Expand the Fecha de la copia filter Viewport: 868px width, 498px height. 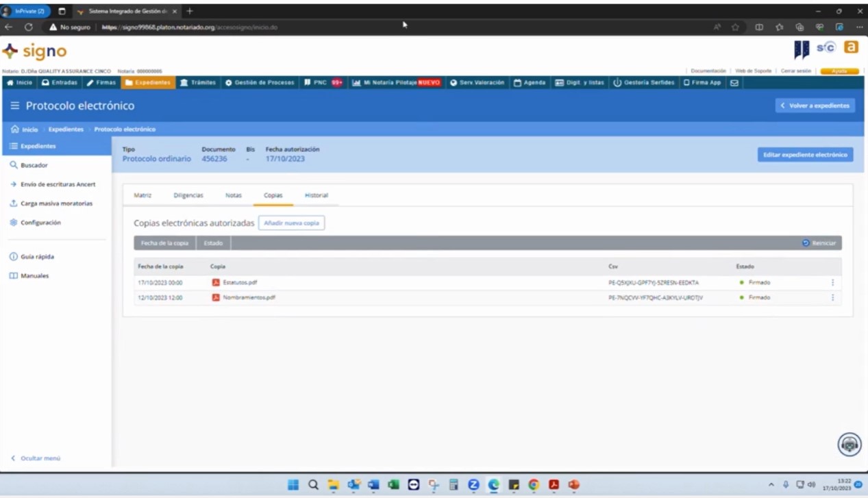164,243
